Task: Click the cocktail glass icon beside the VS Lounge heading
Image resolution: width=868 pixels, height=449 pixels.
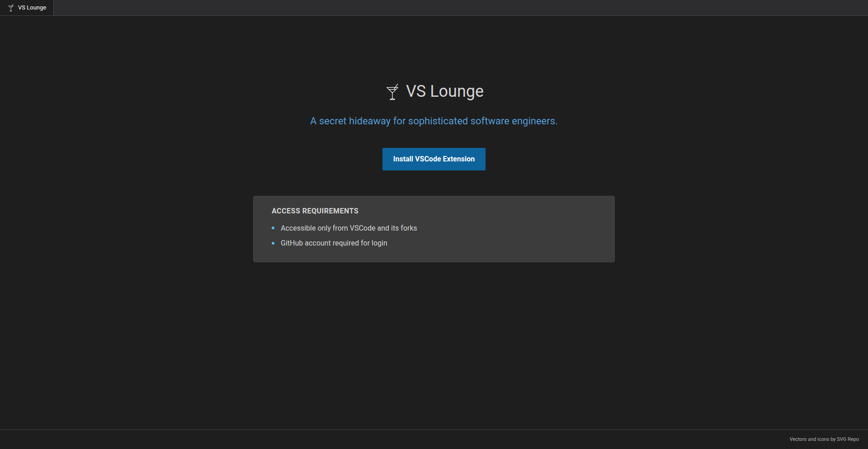Action: (x=392, y=92)
